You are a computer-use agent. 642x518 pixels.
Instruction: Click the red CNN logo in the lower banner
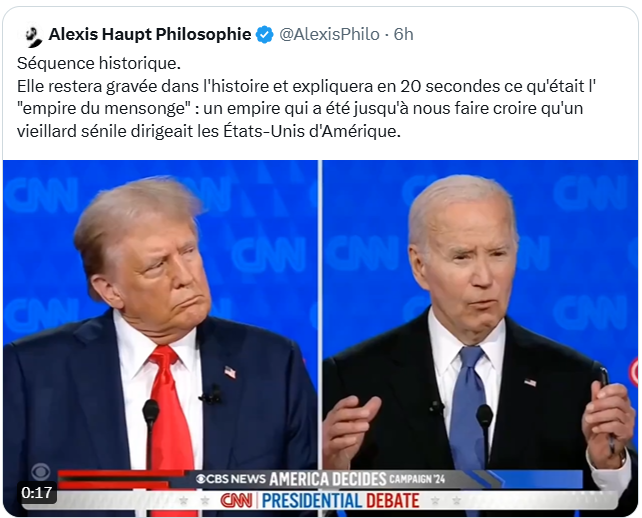[x=236, y=500]
